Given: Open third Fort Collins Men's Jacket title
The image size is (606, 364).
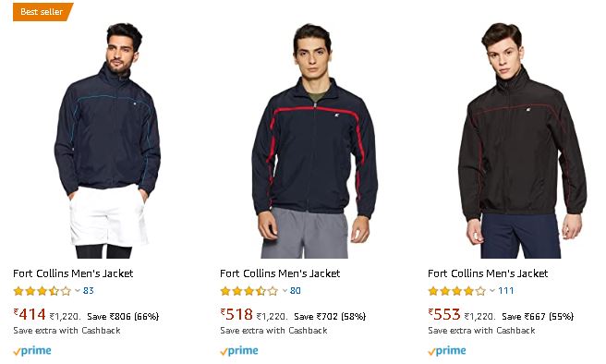Looking at the screenshot, I should pyautogui.click(x=488, y=273).
